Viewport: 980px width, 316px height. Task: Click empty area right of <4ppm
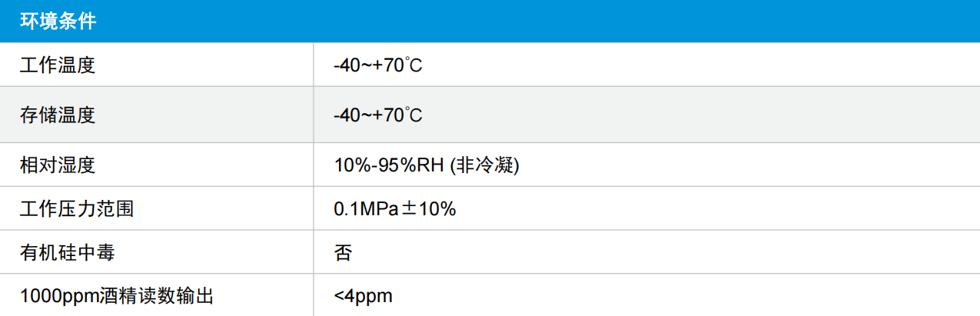tap(684, 295)
